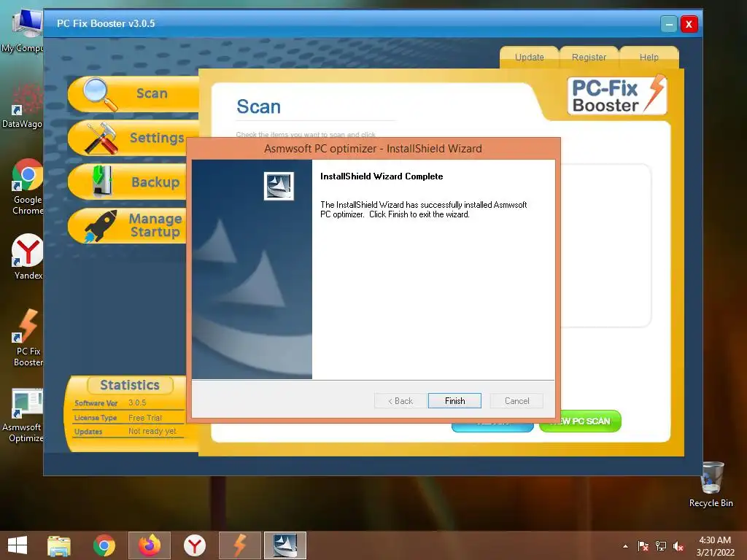Viewport: 747px width, 560px height.
Task: Click the magnifying glass Scan icon
Action: point(99,94)
